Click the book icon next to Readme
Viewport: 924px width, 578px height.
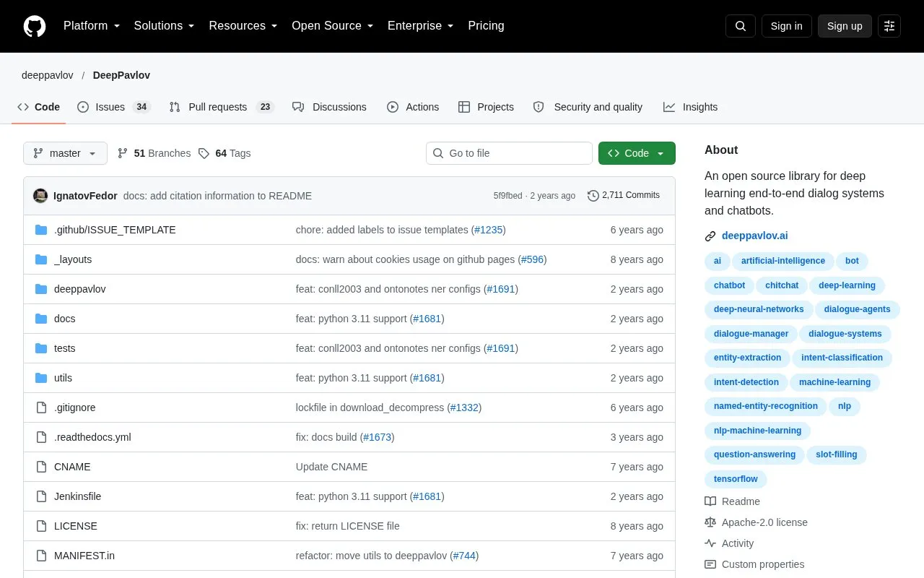[710, 501]
